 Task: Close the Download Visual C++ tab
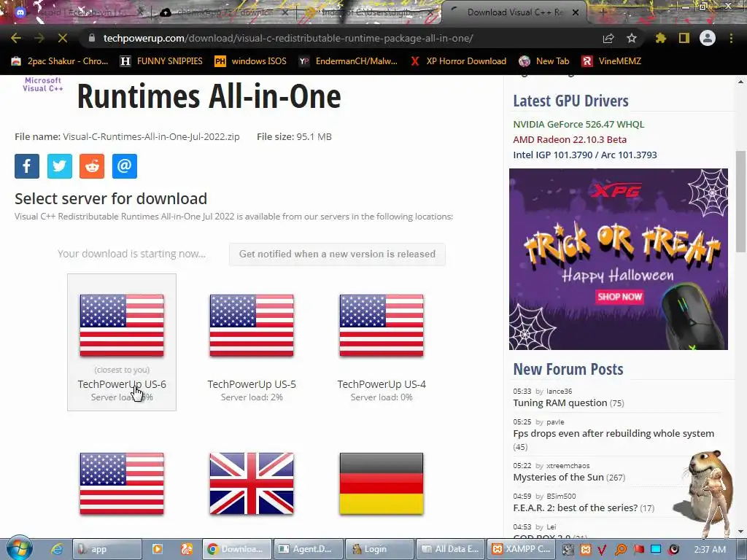click(576, 12)
